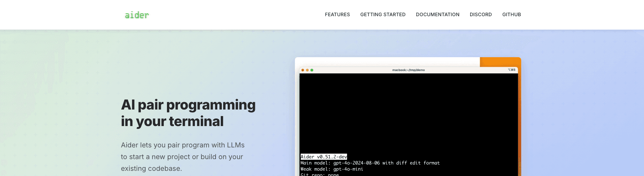Click the 'Main model: gpt-4o-2024-08-06' line
The image size is (644, 176).
point(370,163)
